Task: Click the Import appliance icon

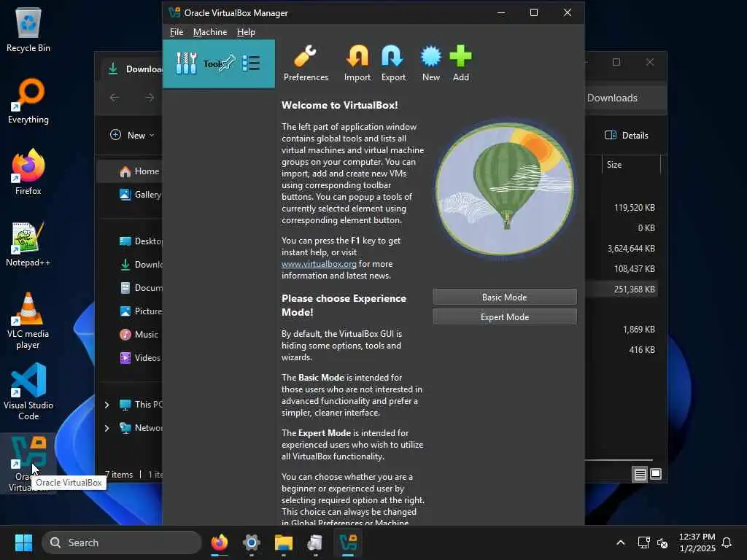Action: (357, 63)
